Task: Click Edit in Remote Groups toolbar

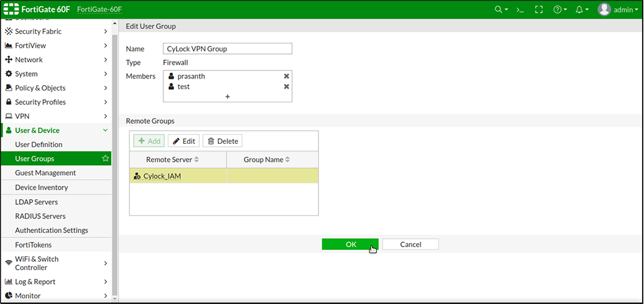Action: coord(183,141)
